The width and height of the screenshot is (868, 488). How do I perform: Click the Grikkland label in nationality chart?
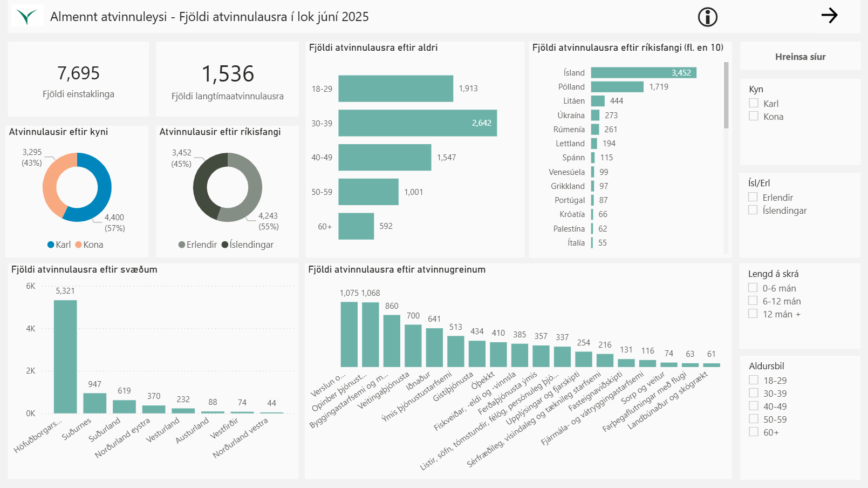click(x=568, y=186)
